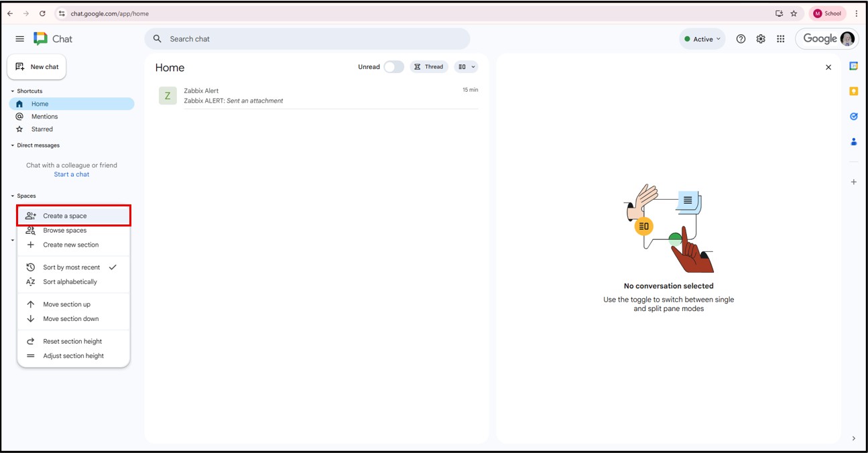The width and height of the screenshot is (868, 453).
Task: Click the New chat button
Action: click(x=37, y=67)
